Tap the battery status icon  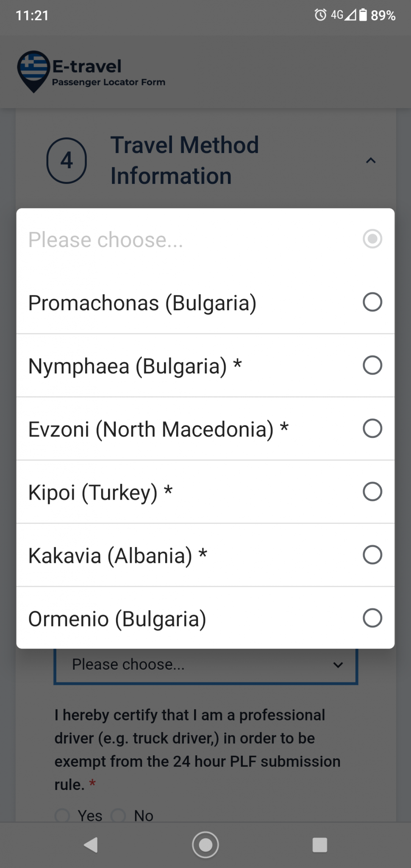tap(363, 15)
